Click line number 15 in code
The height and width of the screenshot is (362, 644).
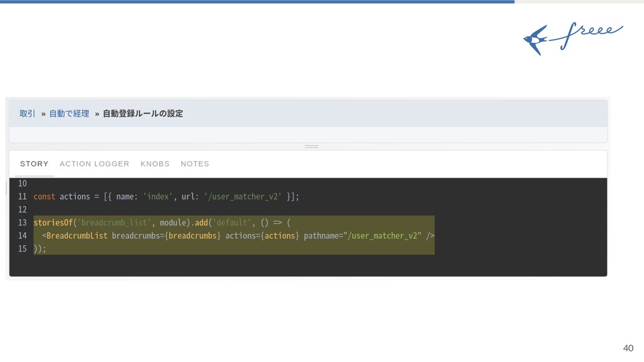point(22,249)
